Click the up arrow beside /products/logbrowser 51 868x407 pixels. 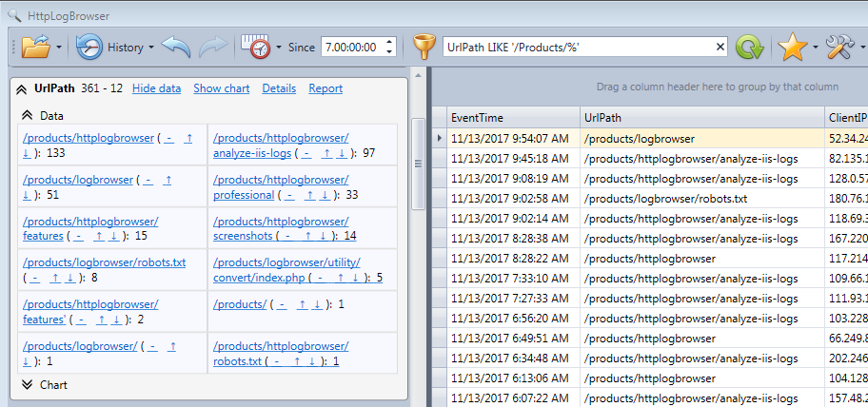168,180
